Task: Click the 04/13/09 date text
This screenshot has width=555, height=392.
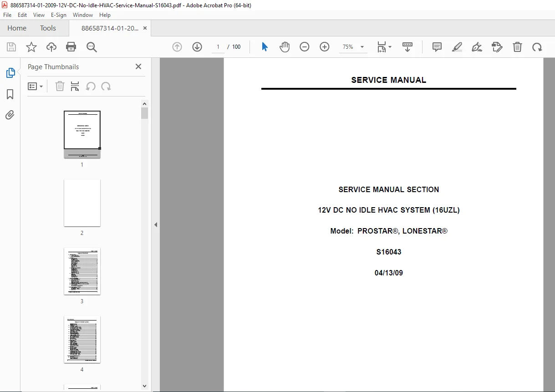Action: coord(389,273)
